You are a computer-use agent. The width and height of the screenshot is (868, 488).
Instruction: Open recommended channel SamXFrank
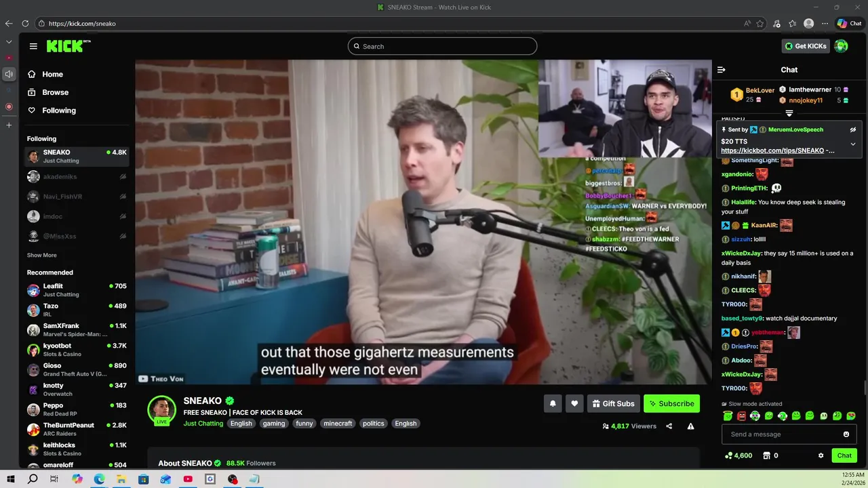pos(77,329)
